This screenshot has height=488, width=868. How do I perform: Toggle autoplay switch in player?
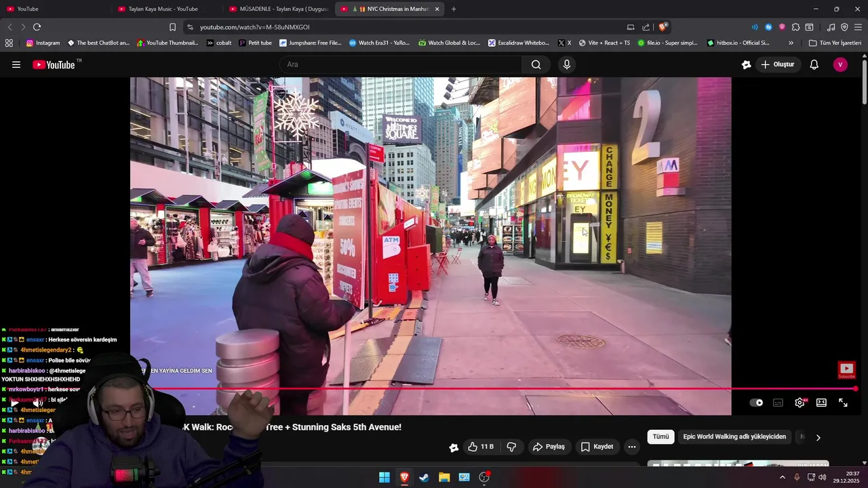click(x=756, y=403)
